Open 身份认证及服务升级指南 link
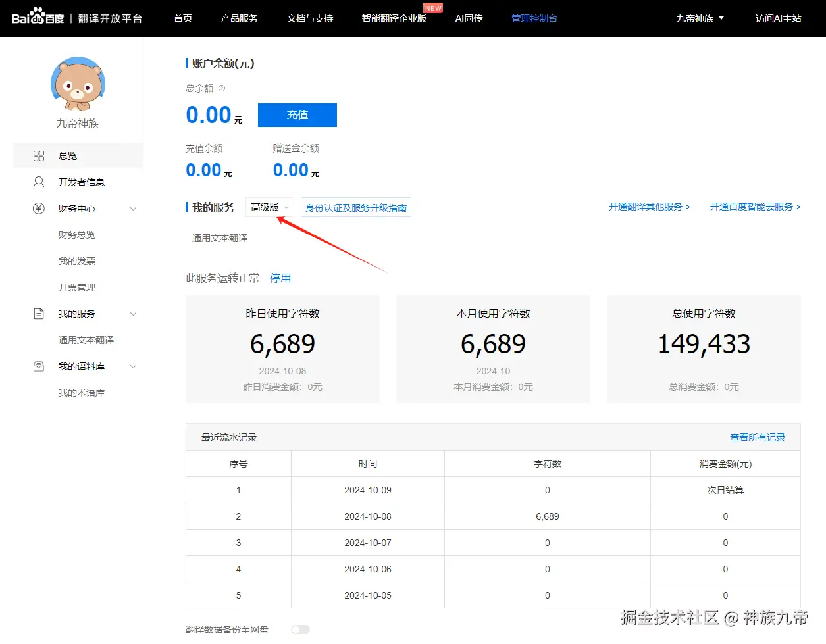826x644 pixels. (x=356, y=208)
